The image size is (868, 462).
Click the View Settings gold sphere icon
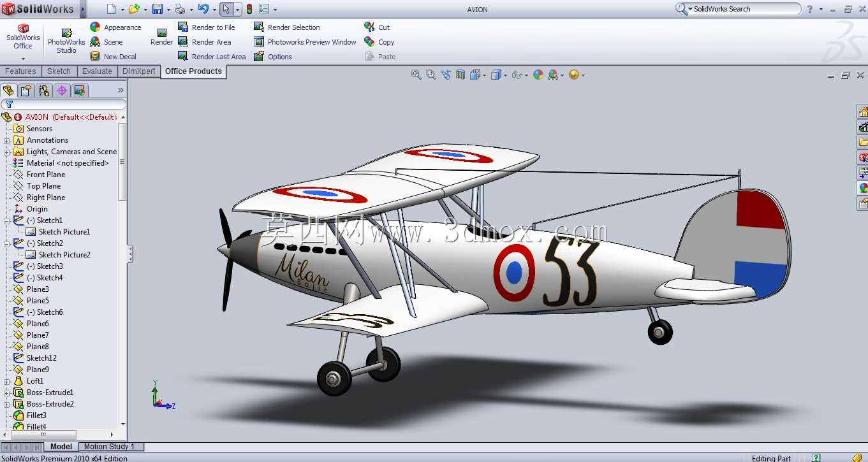(x=573, y=75)
